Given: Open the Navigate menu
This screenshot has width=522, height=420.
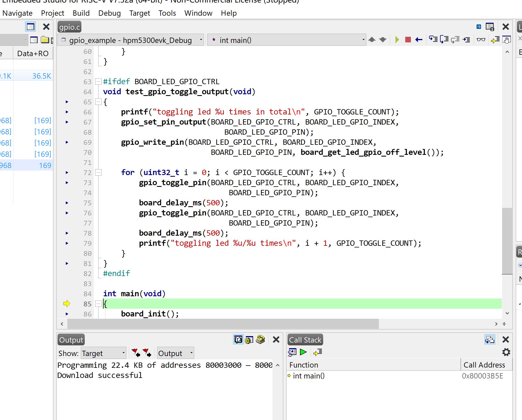Looking at the screenshot, I should [17, 13].
